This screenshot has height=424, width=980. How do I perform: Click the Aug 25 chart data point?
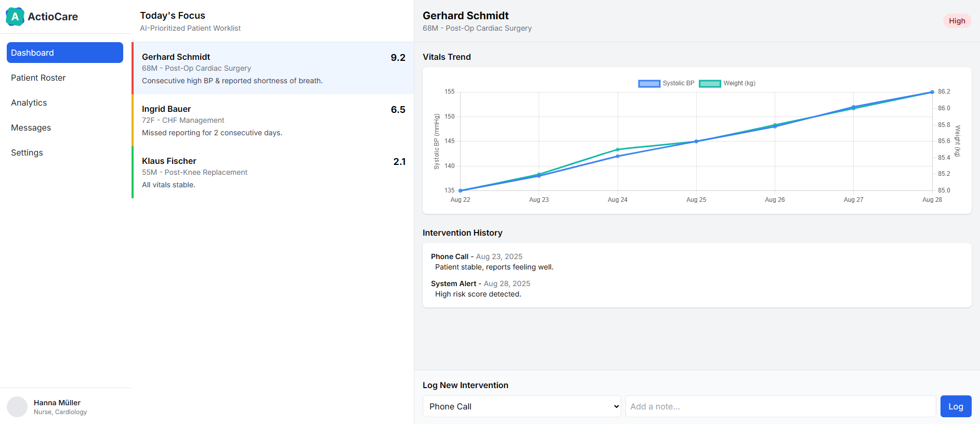[696, 142]
